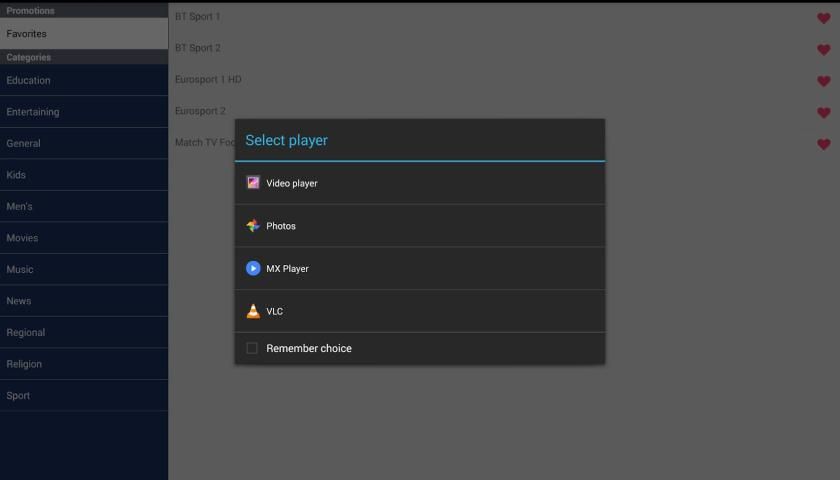
Task: Select the Sport category
Action: click(84, 396)
